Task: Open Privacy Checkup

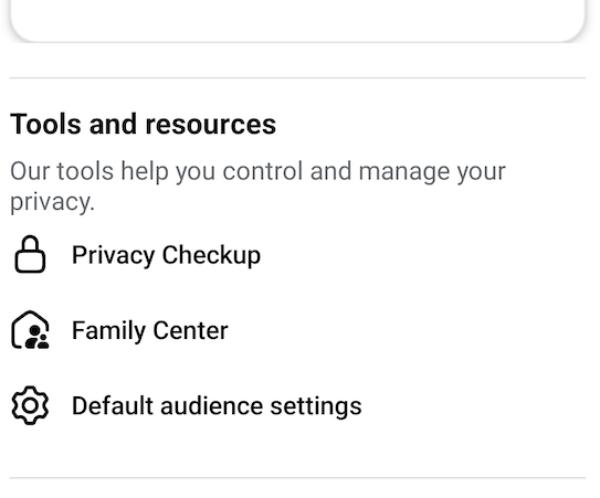Action: pyautogui.click(x=166, y=256)
